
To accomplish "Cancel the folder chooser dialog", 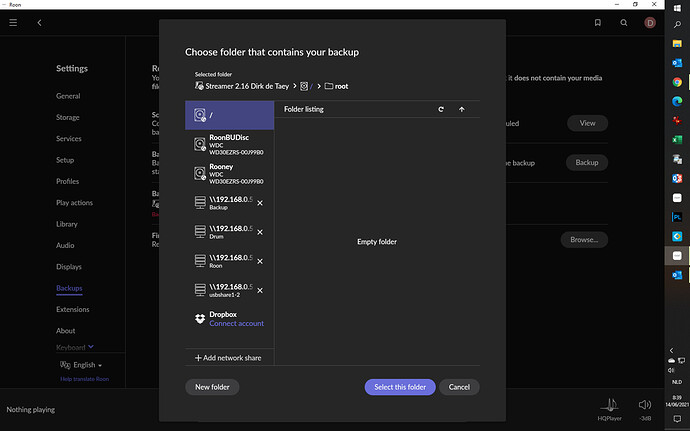I will 459,387.
